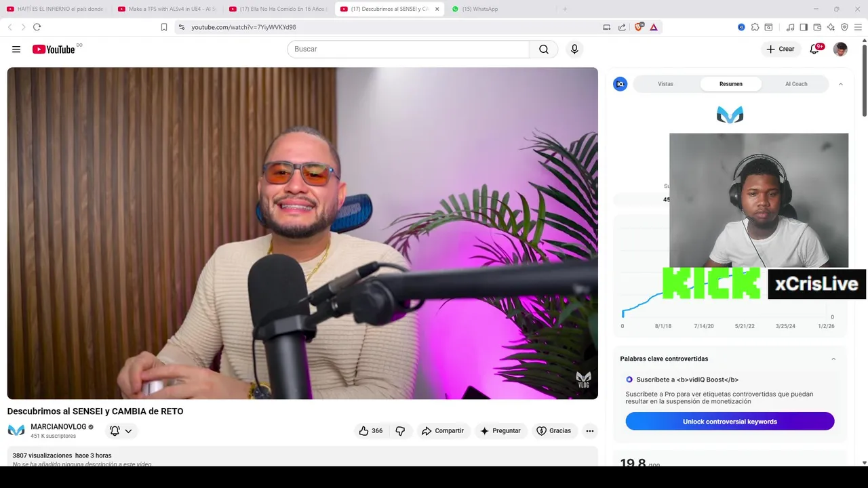Click Unlock controversial keywords button
Screen dimensions: 868x488
coord(730,422)
